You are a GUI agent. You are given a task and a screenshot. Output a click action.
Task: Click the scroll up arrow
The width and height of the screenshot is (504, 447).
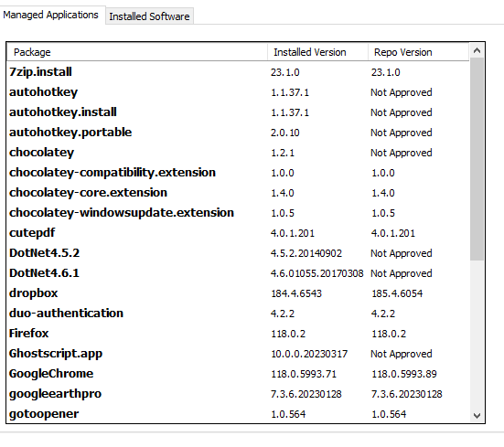click(477, 50)
